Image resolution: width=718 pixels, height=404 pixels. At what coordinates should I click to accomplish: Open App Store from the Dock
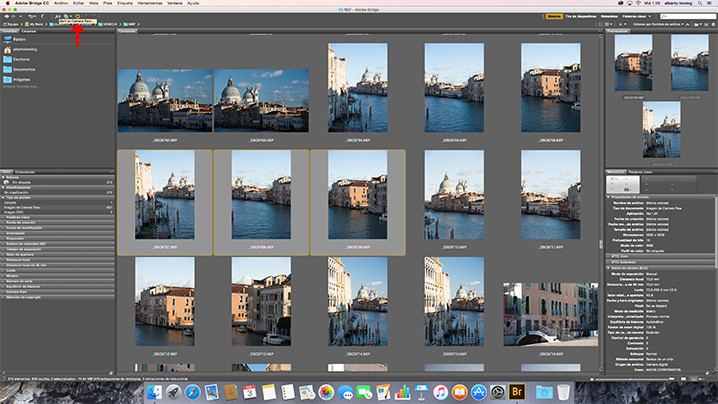click(x=479, y=392)
